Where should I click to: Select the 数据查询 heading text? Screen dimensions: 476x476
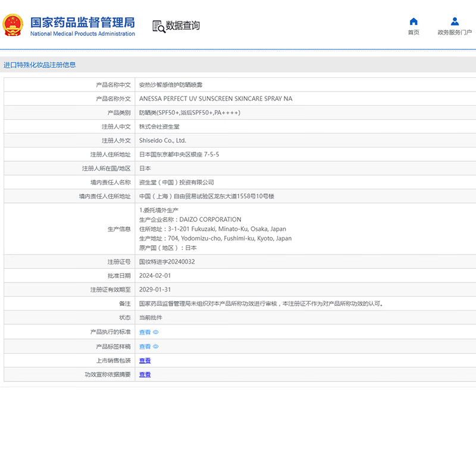[183, 26]
